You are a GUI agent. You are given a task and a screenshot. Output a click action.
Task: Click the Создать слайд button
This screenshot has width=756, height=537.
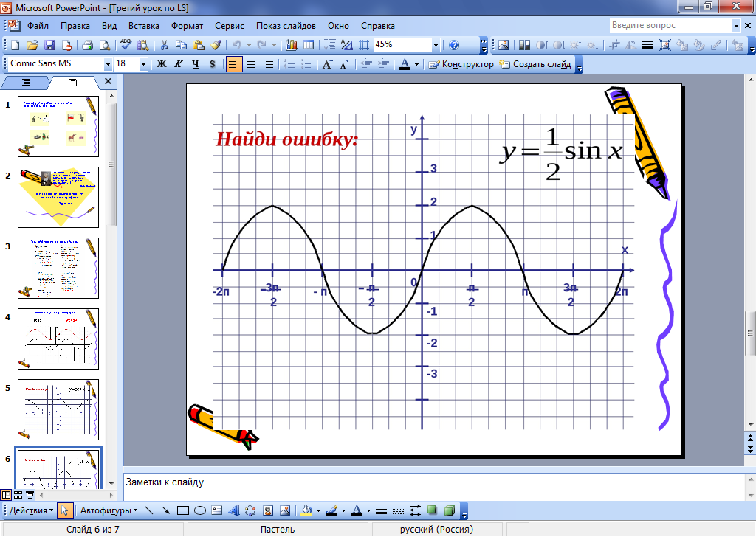pyautogui.click(x=536, y=64)
